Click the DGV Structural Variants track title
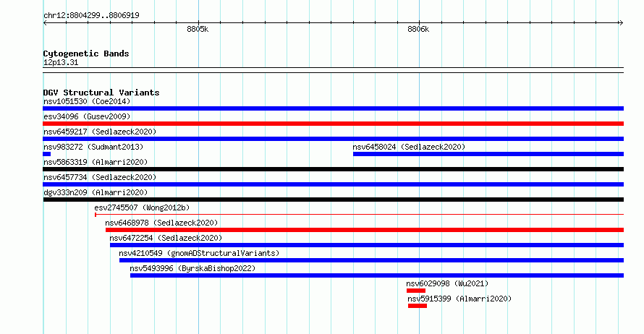 tap(101, 93)
